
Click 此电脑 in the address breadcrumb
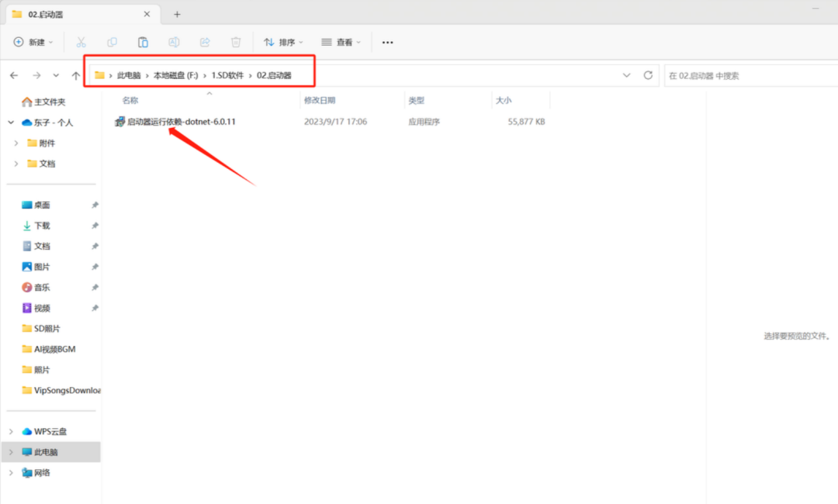coord(129,75)
